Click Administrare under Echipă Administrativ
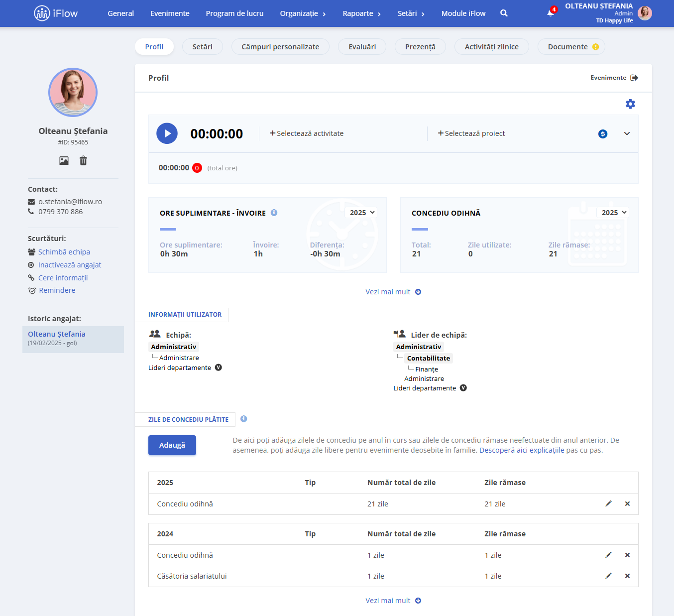674x616 pixels. (179, 358)
